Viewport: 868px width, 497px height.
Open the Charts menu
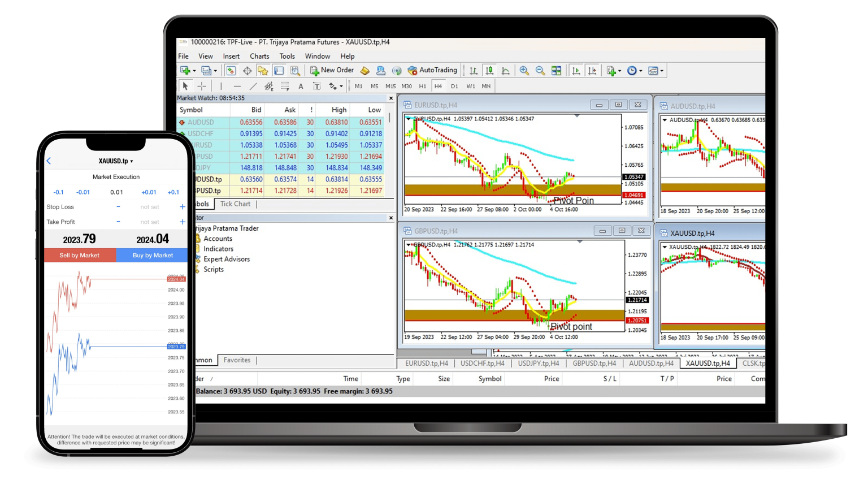pyautogui.click(x=259, y=56)
